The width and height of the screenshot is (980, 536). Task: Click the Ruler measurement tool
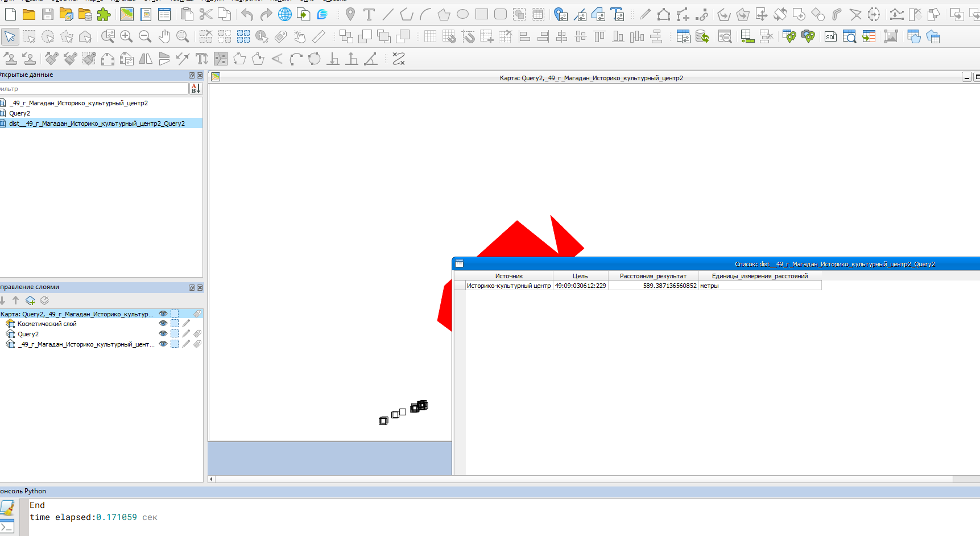point(319,37)
